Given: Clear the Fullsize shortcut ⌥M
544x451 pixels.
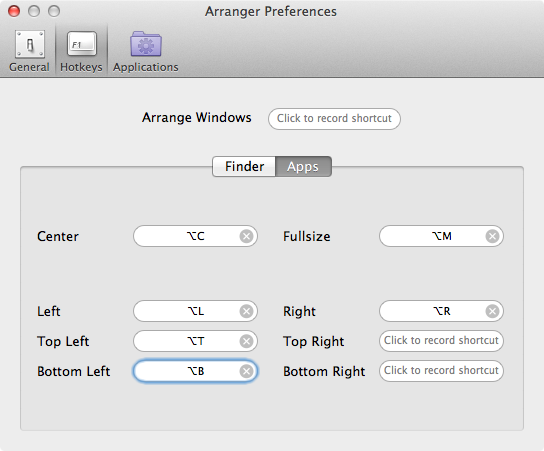Looking at the screenshot, I should point(492,236).
